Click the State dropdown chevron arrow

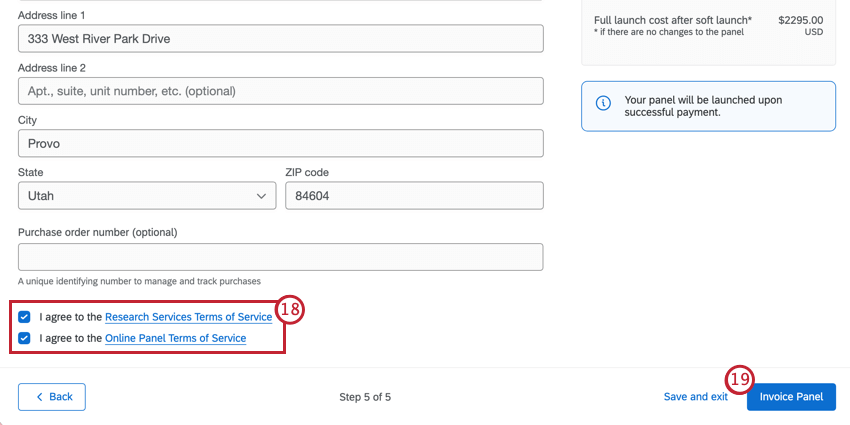pyautogui.click(x=261, y=196)
